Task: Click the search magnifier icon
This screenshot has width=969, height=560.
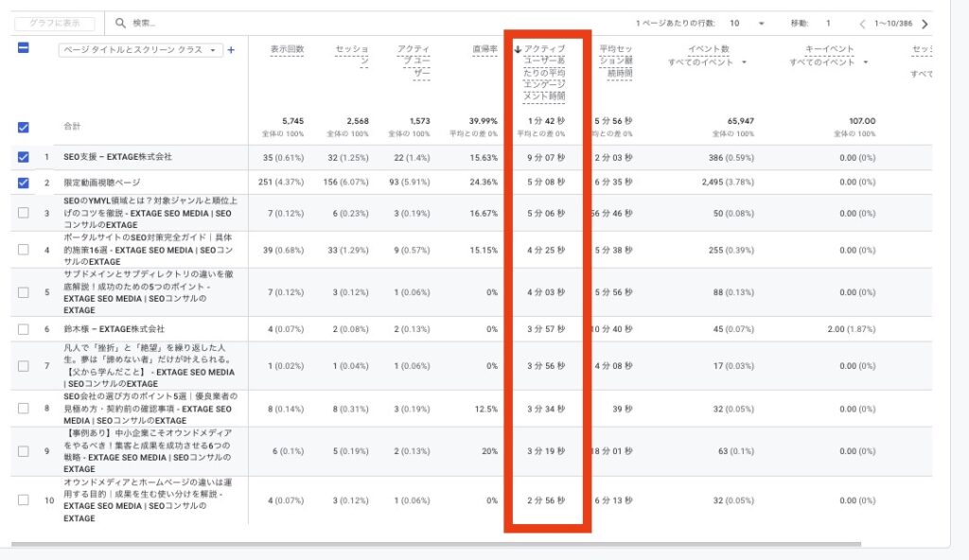Action: coord(120,23)
